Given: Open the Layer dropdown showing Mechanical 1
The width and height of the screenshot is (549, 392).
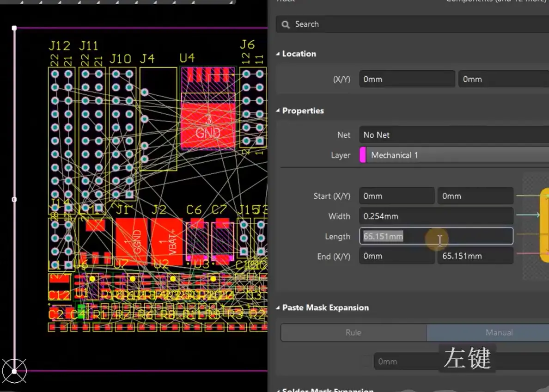Looking at the screenshot, I should pos(454,155).
